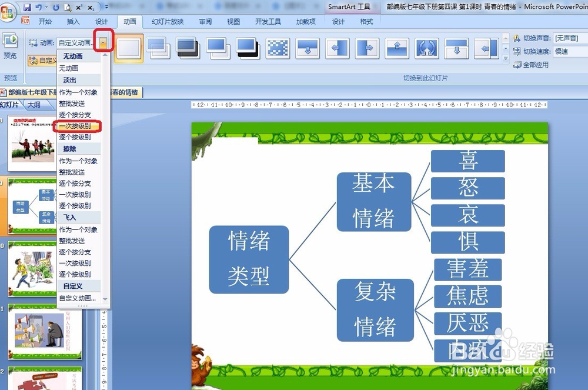Redo the last action
Screen dimensions: 588x390
56,7
